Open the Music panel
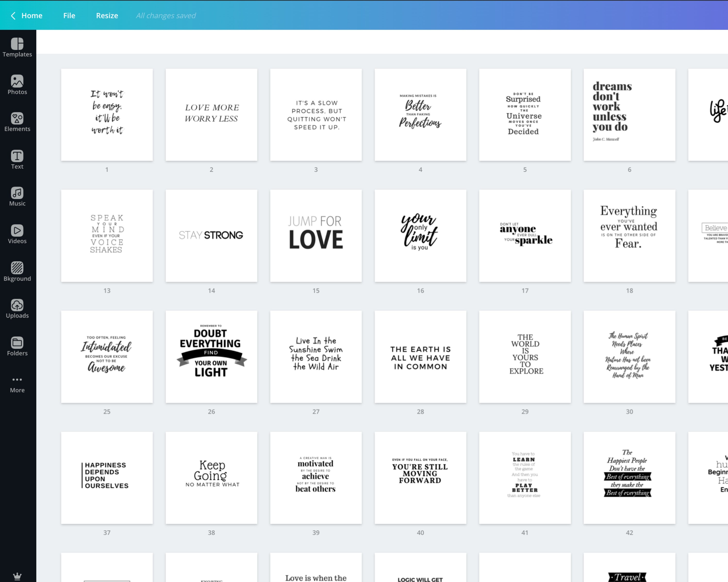The height and width of the screenshot is (582, 728). tap(17, 196)
